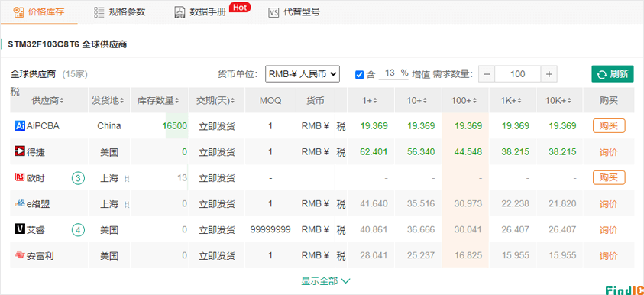Viewport: 644px width, 295px height.
Task: Sort by 发货地 column header
Action: [x=108, y=100]
